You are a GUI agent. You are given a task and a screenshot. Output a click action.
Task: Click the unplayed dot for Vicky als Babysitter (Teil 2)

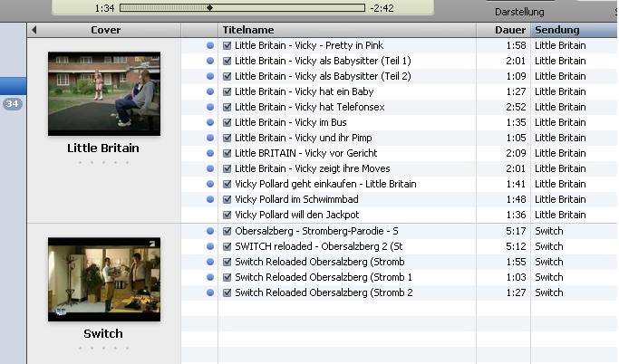[210, 76]
